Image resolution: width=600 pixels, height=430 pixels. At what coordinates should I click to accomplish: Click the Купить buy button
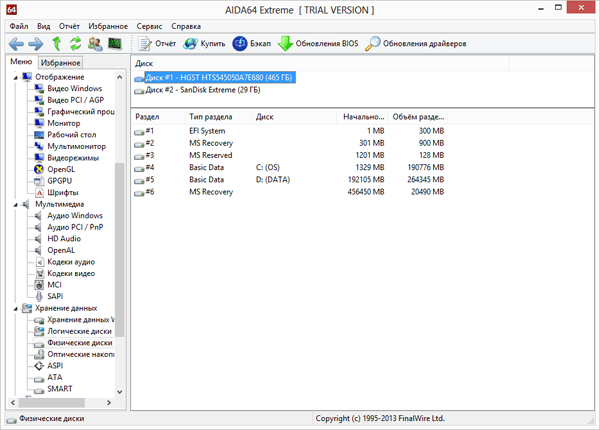tap(204, 44)
